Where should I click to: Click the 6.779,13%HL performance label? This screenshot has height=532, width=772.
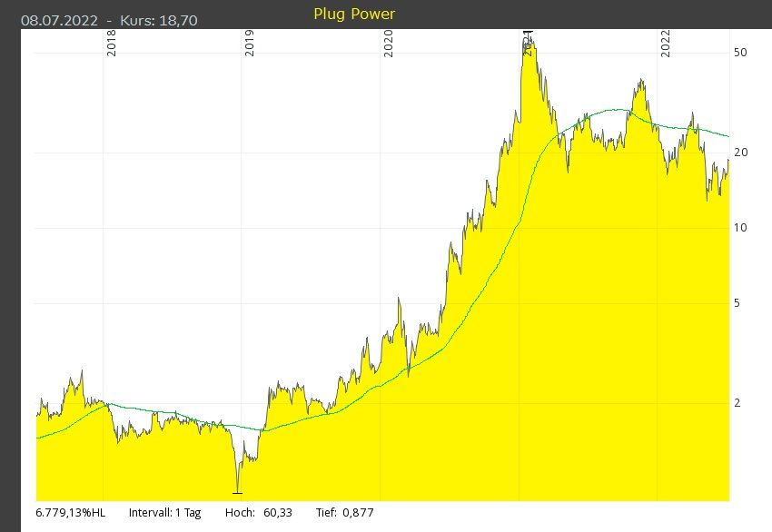[x=71, y=513]
